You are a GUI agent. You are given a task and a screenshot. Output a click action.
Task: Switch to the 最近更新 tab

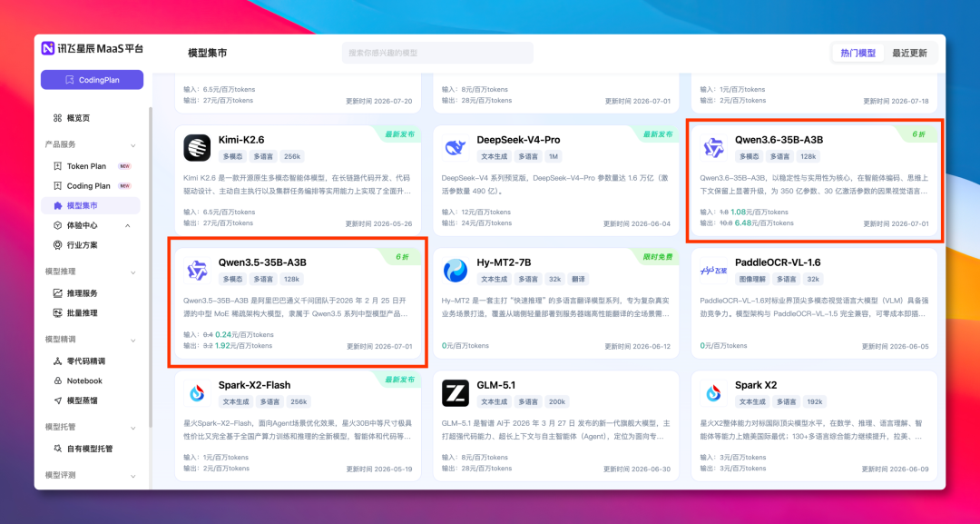[909, 54]
